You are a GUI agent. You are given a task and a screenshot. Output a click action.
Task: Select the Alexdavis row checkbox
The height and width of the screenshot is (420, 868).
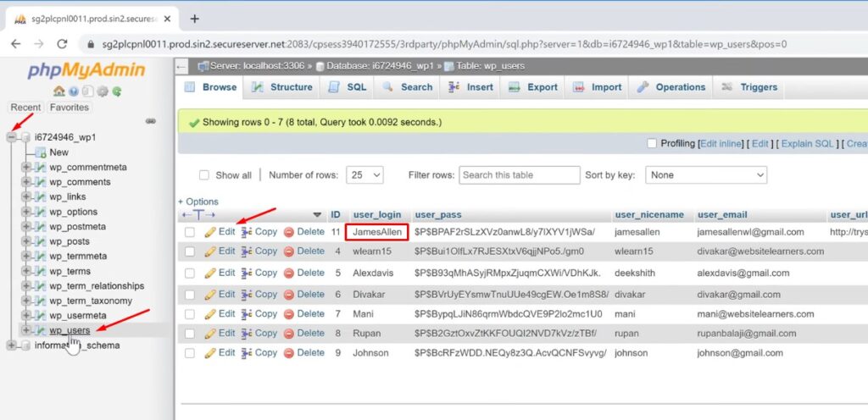coord(190,273)
